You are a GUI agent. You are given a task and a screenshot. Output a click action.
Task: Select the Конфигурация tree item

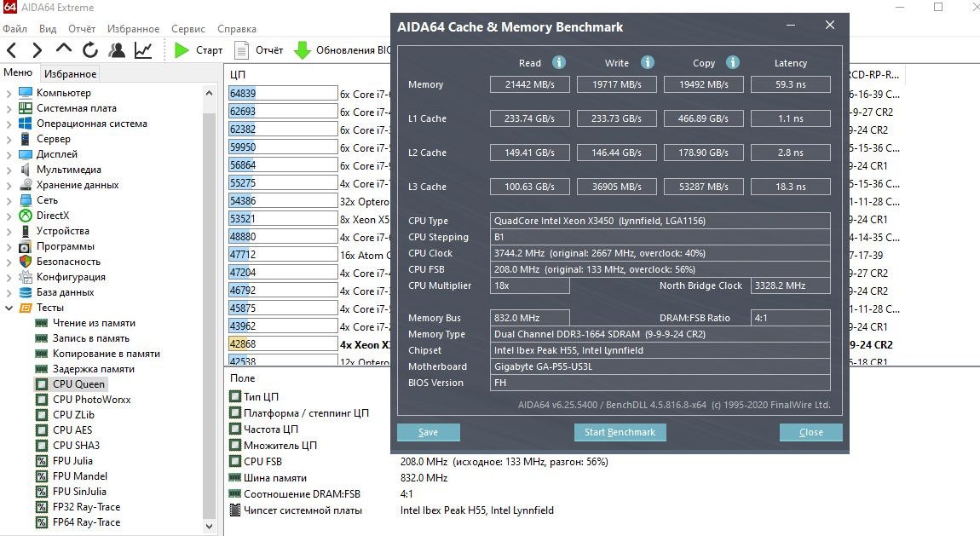(71, 277)
